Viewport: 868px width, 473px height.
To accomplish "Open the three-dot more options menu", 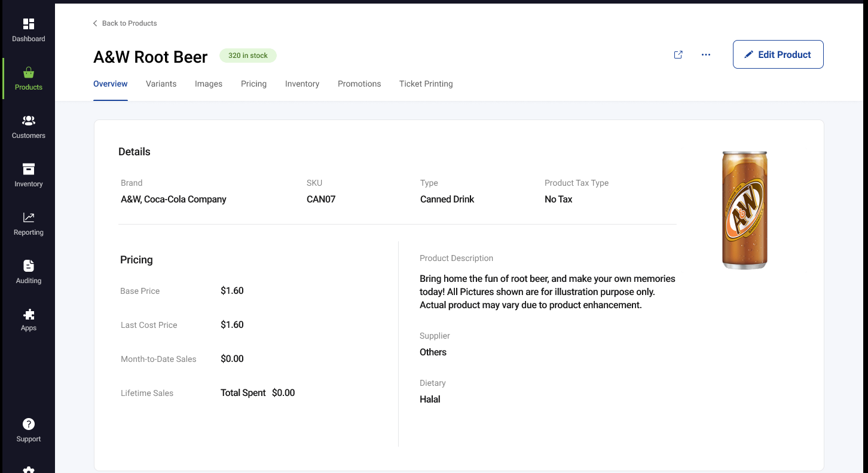I will 706,54.
